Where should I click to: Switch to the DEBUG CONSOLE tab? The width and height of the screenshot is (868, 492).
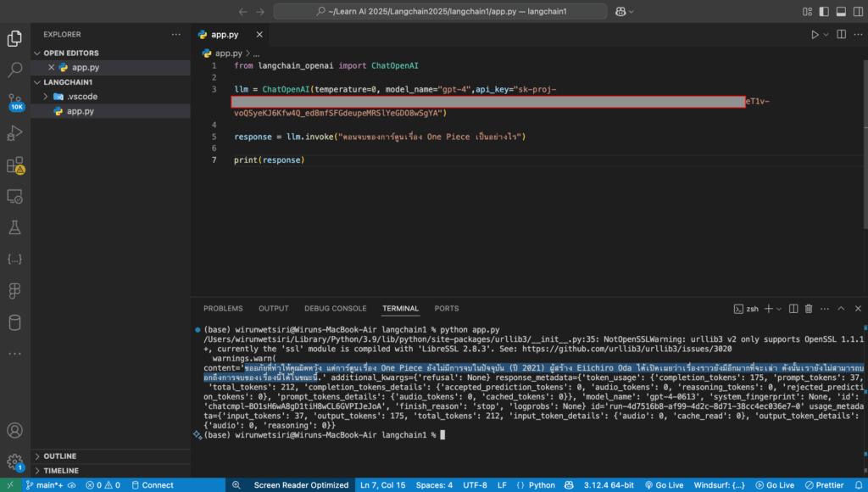coord(336,309)
